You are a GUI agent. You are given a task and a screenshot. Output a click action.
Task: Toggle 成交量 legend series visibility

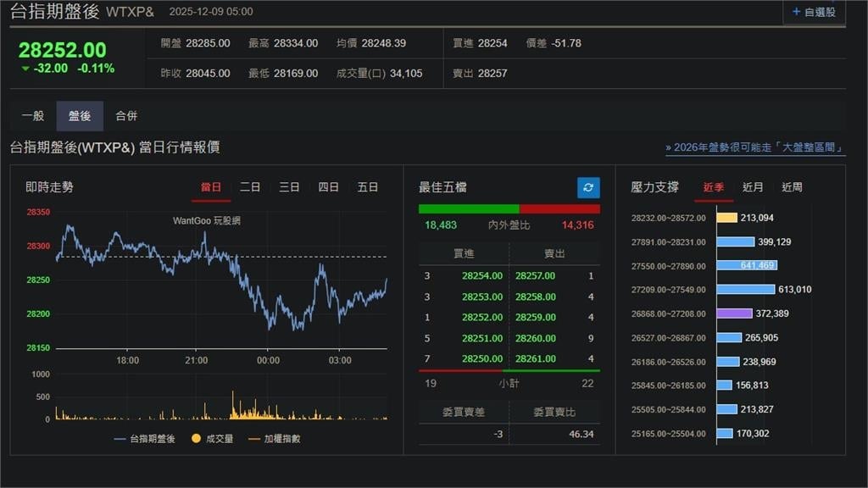tap(212, 439)
